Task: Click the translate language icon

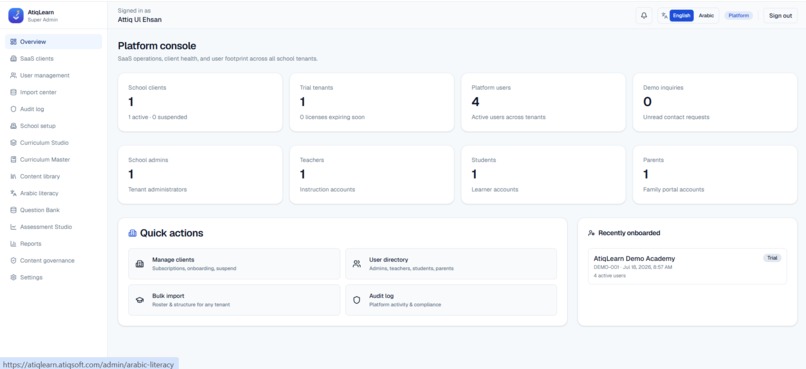Action: (664, 15)
